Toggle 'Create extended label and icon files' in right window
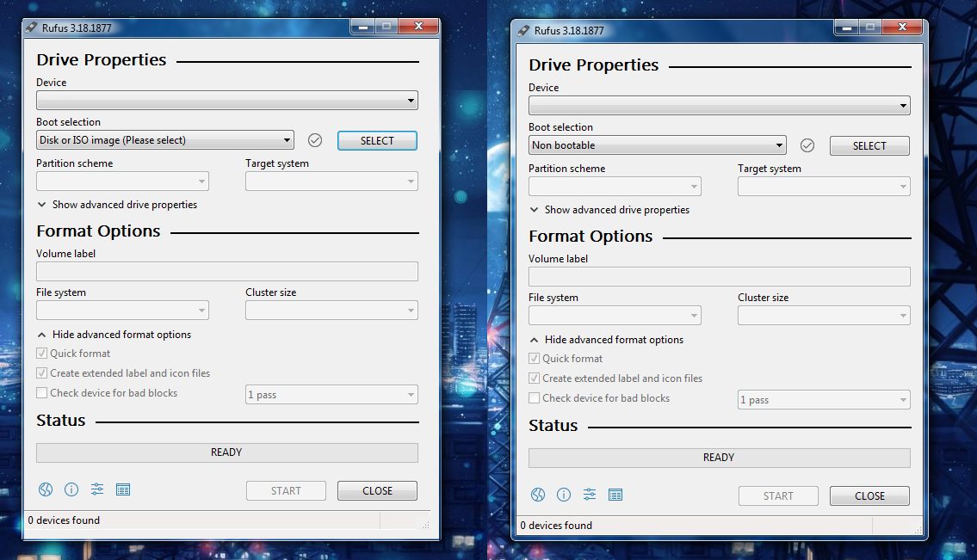Image resolution: width=977 pixels, height=560 pixels. [x=535, y=378]
